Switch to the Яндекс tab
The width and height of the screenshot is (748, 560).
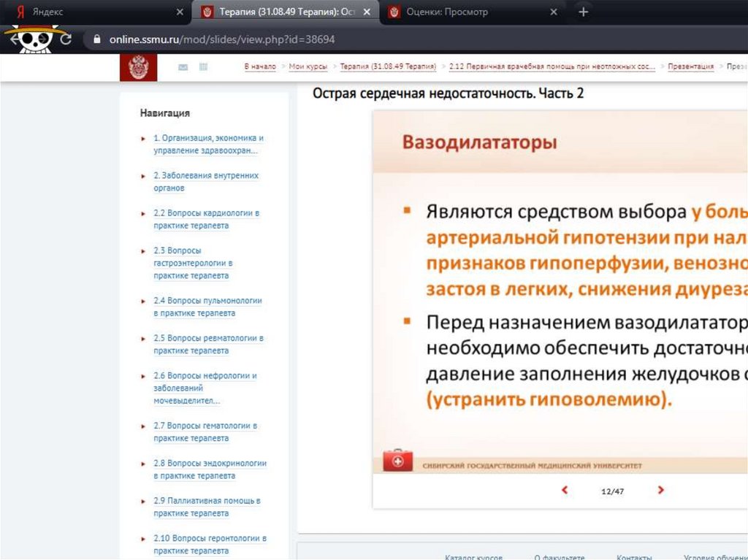point(95,12)
